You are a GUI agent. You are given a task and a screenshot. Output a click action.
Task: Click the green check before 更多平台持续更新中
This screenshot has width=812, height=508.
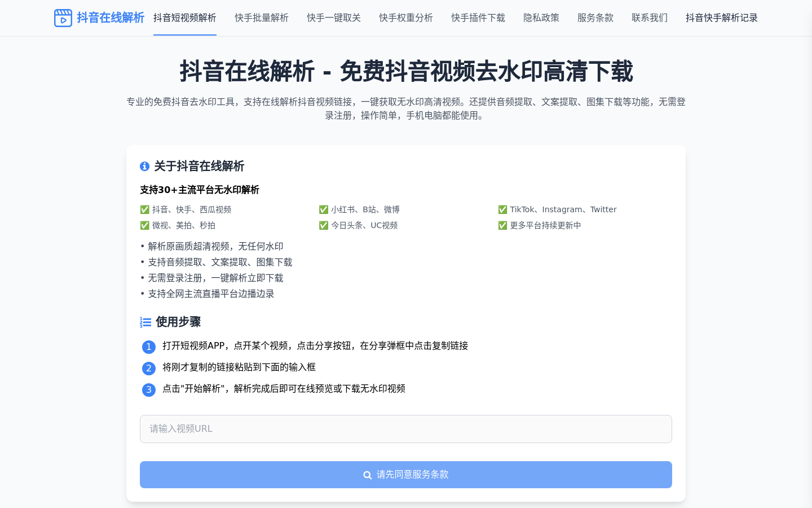[502, 225]
